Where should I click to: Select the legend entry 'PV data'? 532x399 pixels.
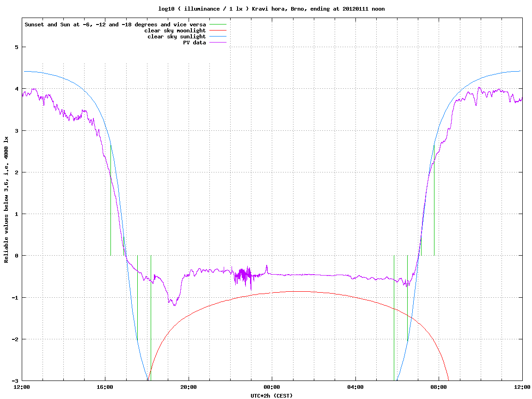[195, 43]
